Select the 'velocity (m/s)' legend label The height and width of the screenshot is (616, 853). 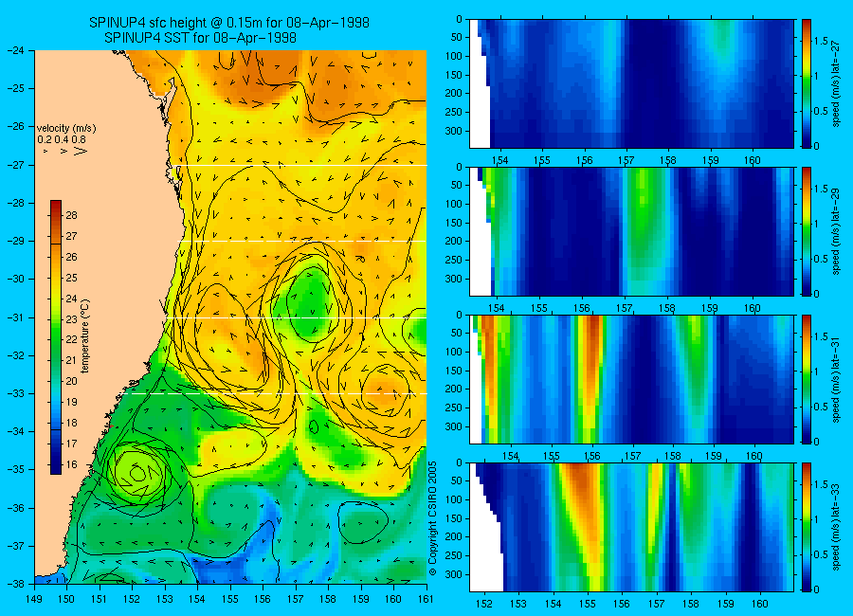coord(66,129)
